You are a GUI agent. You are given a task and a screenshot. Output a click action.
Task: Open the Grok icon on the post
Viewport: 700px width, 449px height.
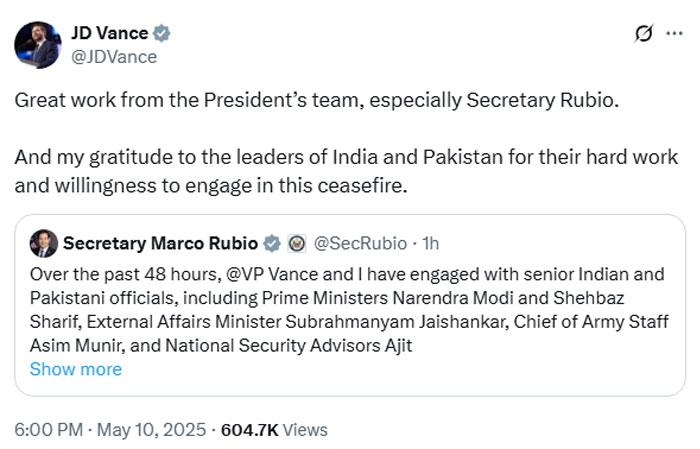tap(645, 34)
